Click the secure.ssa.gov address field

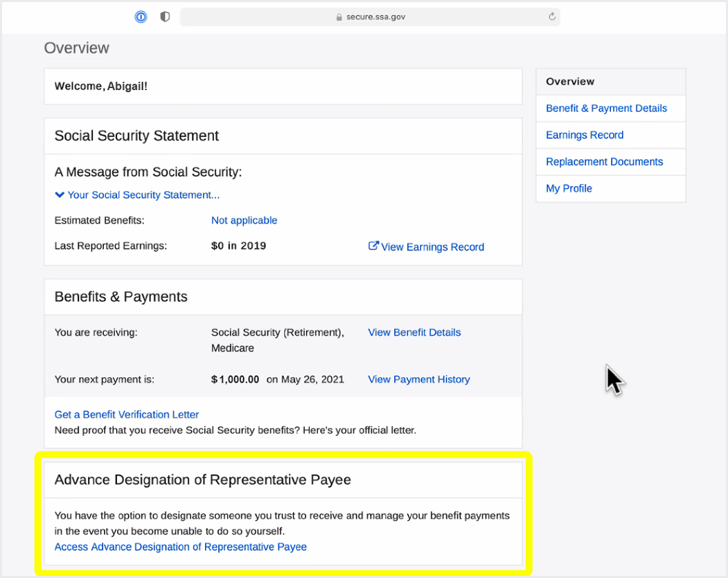point(370,17)
